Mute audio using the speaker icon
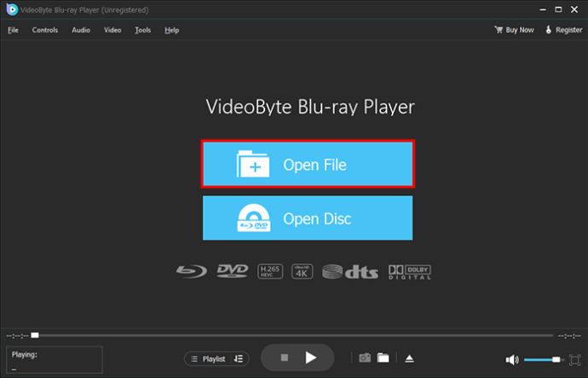This screenshot has height=378, width=588. [x=511, y=360]
